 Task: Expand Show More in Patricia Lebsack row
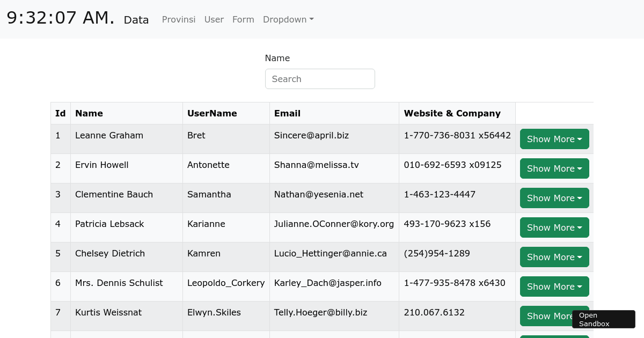[x=554, y=227]
